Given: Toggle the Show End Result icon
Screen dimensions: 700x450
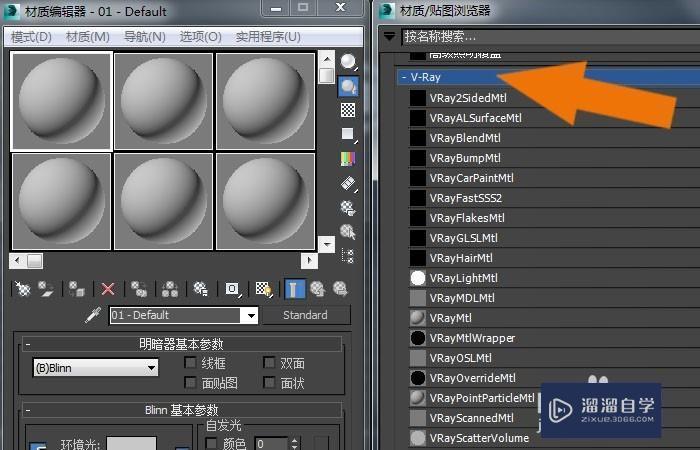Looking at the screenshot, I should point(295,289).
